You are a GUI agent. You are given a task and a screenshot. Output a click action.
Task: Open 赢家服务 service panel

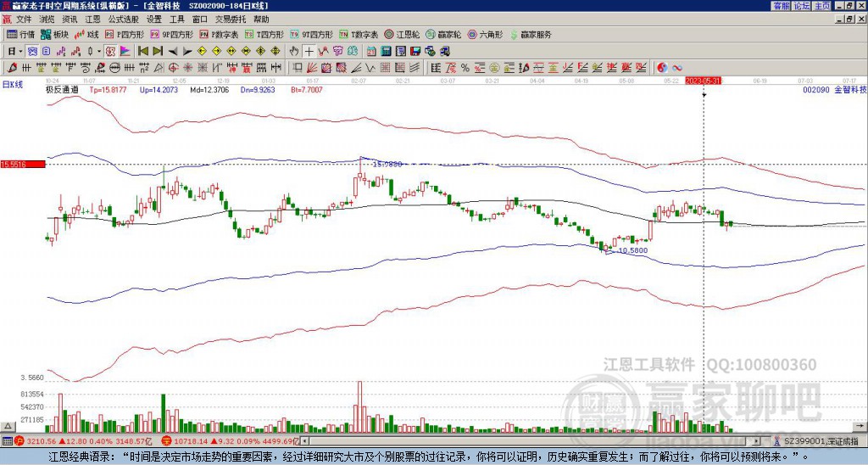click(x=531, y=34)
